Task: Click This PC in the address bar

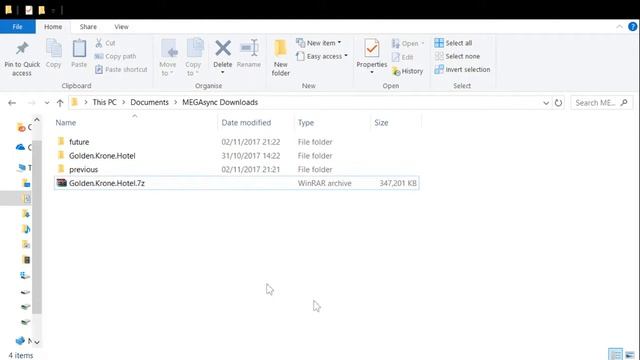Action: point(104,102)
